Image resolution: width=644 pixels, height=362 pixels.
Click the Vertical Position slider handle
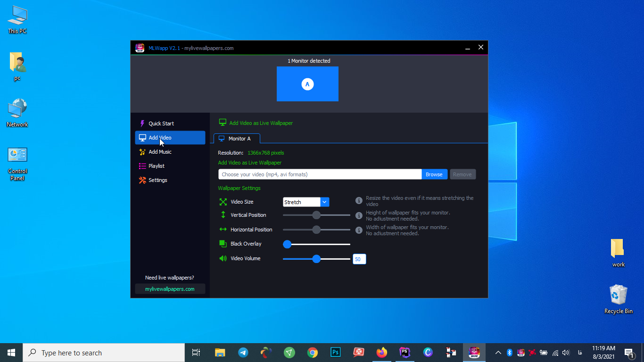pyautogui.click(x=316, y=215)
